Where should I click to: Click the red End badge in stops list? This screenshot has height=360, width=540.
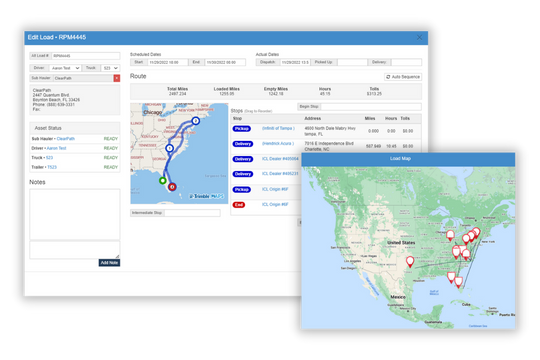tap(239, 205)
